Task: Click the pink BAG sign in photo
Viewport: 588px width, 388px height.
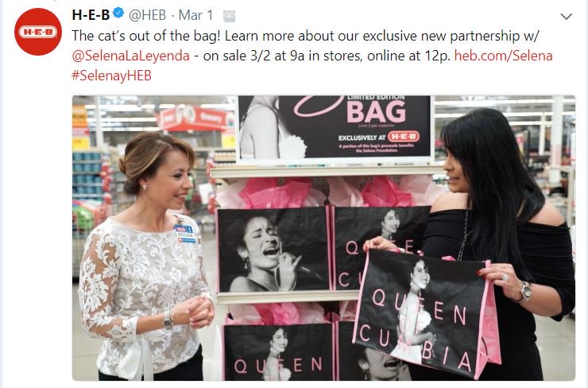Action: pyautogui.click(x=376, y=111)
